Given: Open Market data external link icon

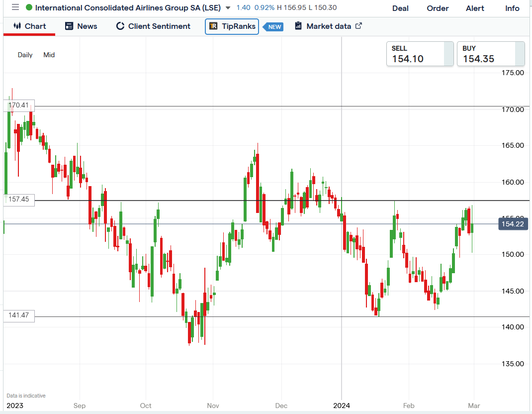Looking at the screenshot, I should pyautogui.click(x=358, y=26).
